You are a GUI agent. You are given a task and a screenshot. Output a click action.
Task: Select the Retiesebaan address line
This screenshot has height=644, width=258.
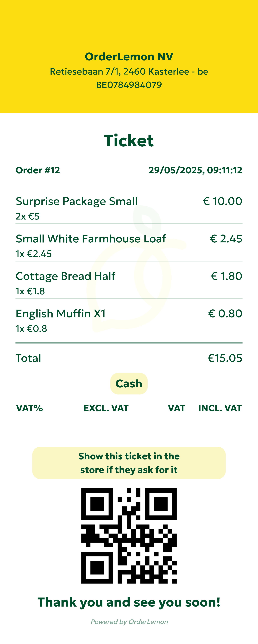129,72
